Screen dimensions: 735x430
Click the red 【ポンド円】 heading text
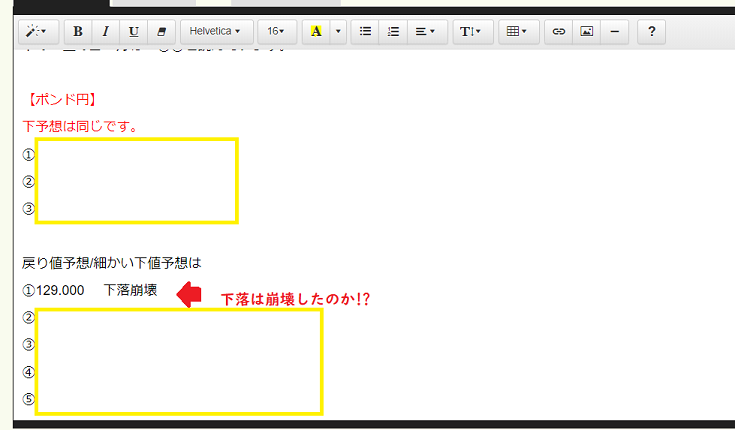61,99
